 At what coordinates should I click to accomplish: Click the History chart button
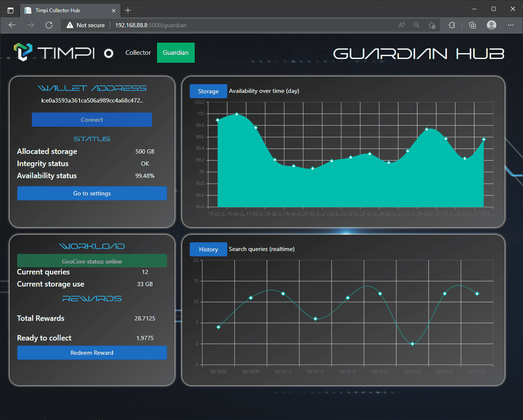[209, 249]
